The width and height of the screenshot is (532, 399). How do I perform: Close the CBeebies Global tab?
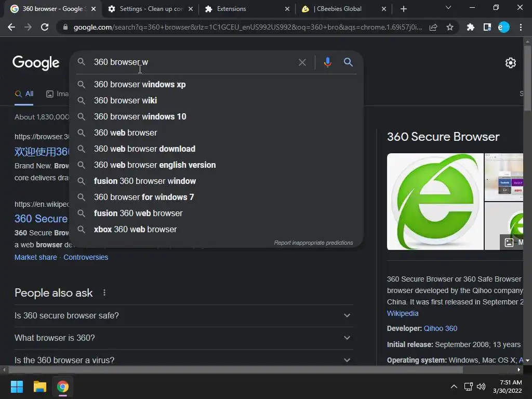(x=384, y=9)
